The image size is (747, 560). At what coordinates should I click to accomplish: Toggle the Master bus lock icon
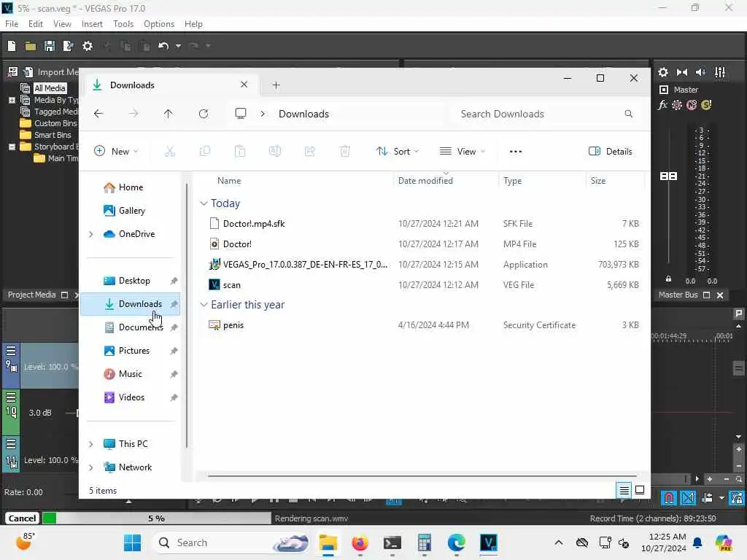pos(668,279)
